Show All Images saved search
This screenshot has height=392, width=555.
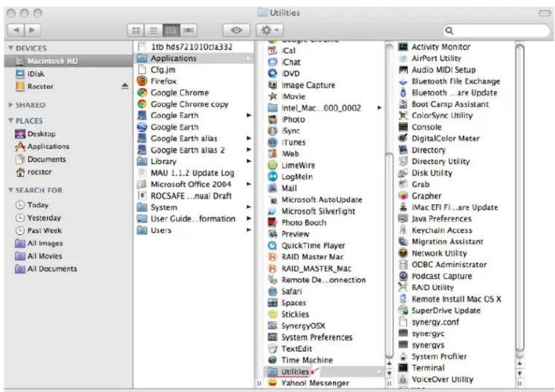point(45,243)
